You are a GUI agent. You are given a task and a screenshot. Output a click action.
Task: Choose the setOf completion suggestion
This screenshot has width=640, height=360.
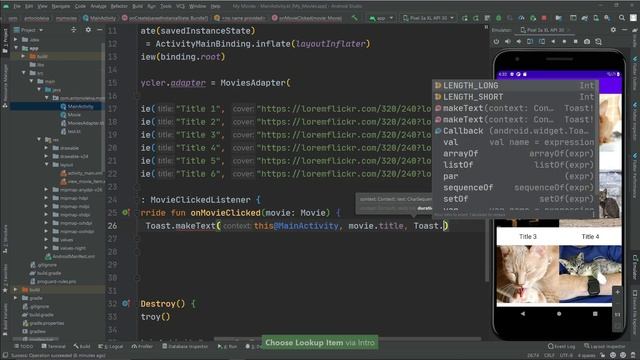pos(515,199)
